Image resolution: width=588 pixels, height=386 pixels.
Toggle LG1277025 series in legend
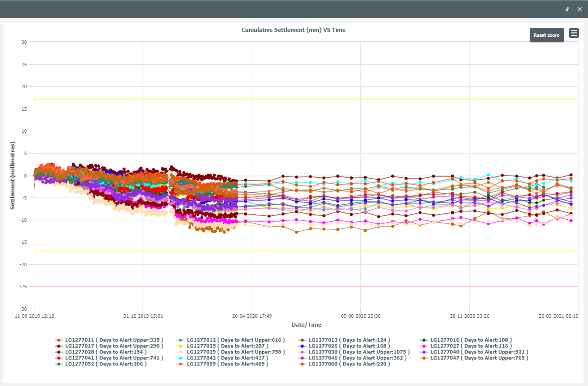point(222,346)
